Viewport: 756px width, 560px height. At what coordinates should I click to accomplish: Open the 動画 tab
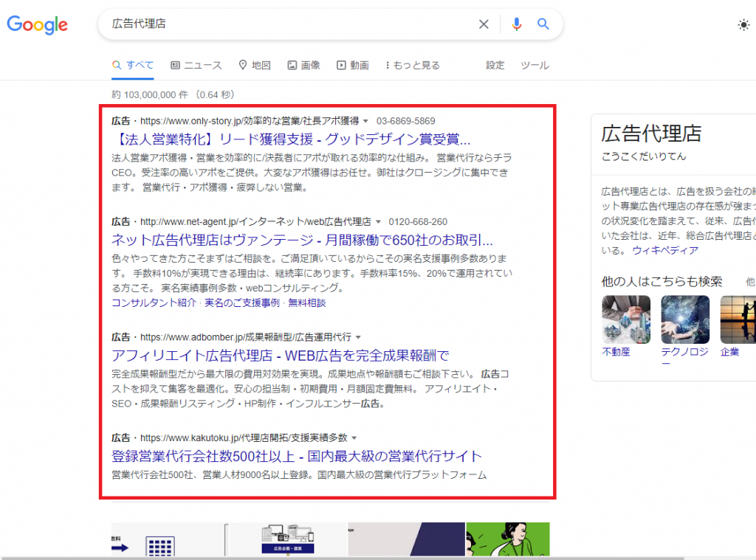pyautogui.click(x=352, y=65)
